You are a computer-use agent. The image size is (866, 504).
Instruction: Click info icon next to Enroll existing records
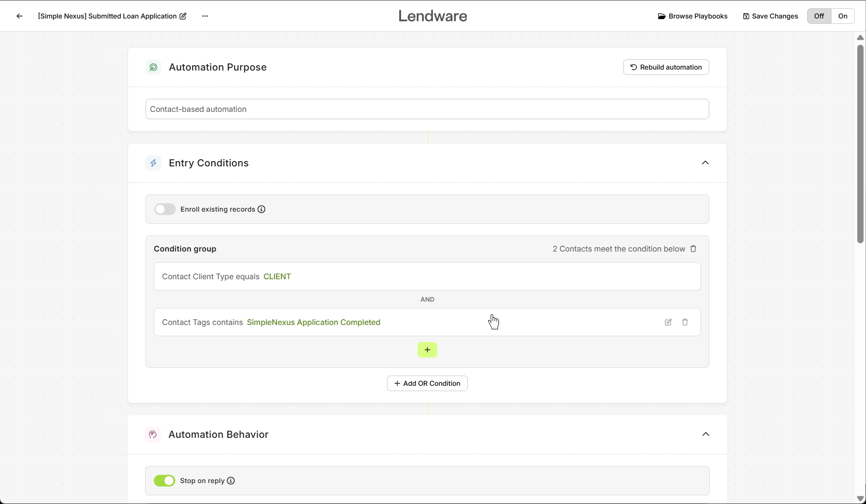click(x=261, y=209)
